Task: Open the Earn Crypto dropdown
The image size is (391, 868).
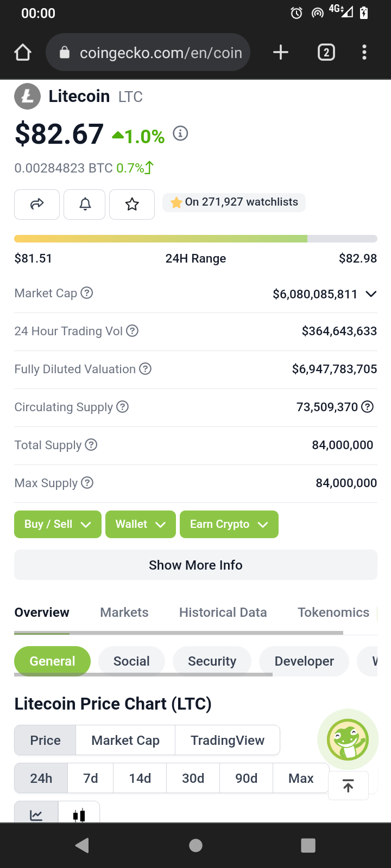Action: tap(229, 524)
